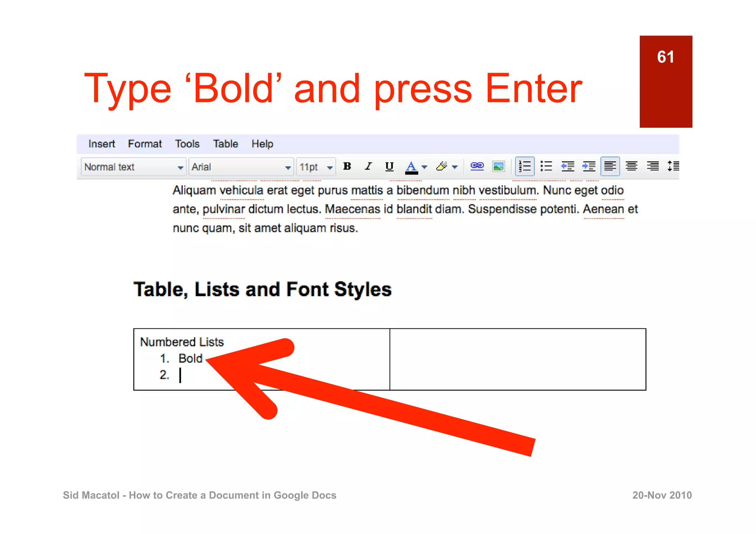Open the Format menu
756x534 pixels.
(145, 144)
